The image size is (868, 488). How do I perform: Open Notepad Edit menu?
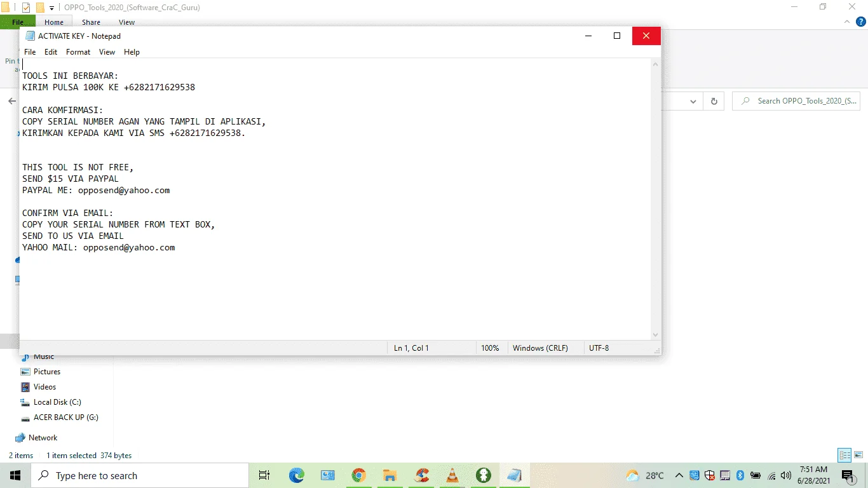pos(51,52)
